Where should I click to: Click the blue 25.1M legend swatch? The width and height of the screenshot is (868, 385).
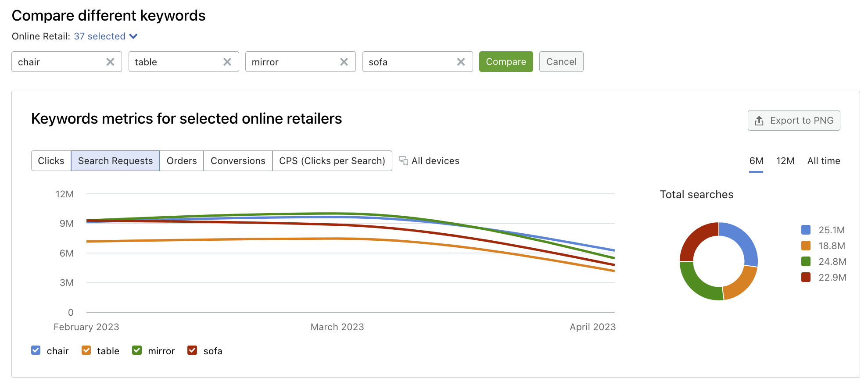806,230
